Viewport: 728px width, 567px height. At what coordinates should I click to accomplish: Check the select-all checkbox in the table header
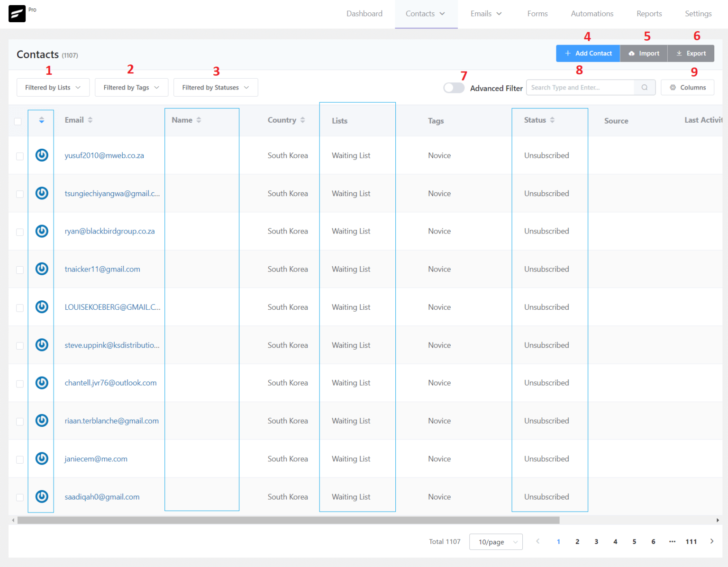(18, 121)
